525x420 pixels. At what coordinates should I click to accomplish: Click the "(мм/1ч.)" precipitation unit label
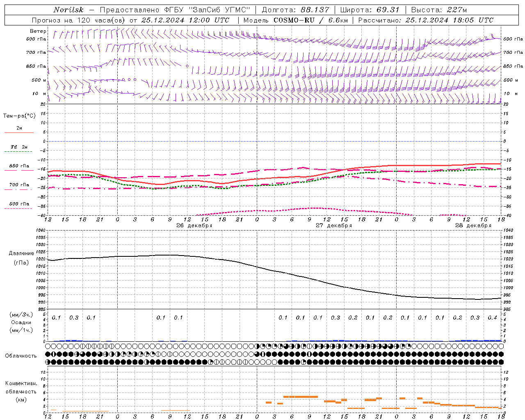[21, 330]
